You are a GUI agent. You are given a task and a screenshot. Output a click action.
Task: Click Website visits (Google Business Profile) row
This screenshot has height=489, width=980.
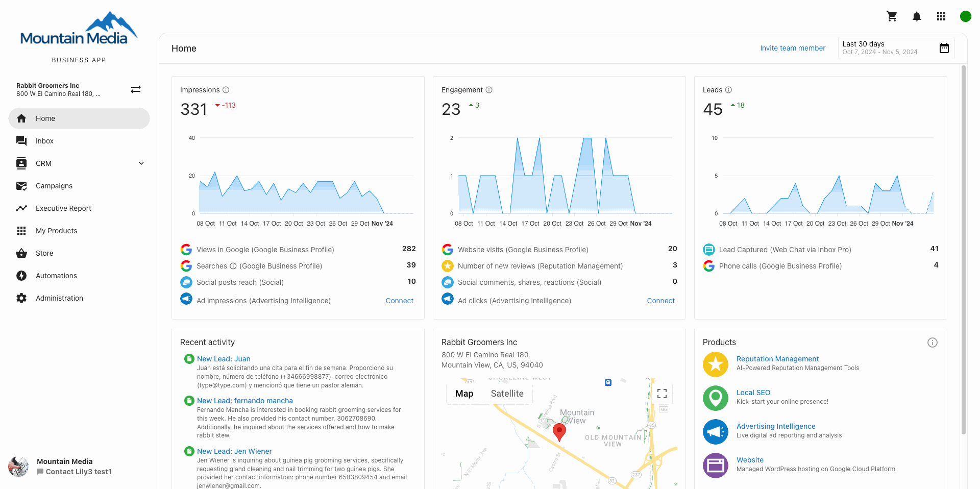click(559, 250)
